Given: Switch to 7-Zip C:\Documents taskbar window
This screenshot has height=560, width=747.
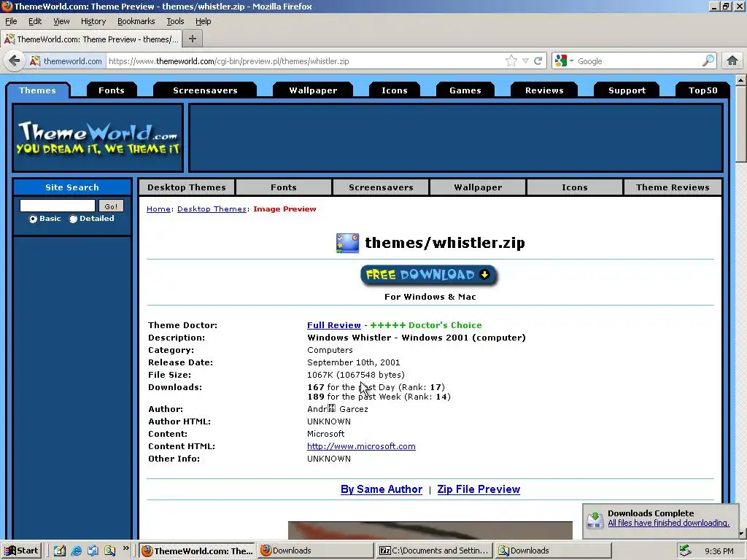Looking at the screenshot, I should pos(434,551).
